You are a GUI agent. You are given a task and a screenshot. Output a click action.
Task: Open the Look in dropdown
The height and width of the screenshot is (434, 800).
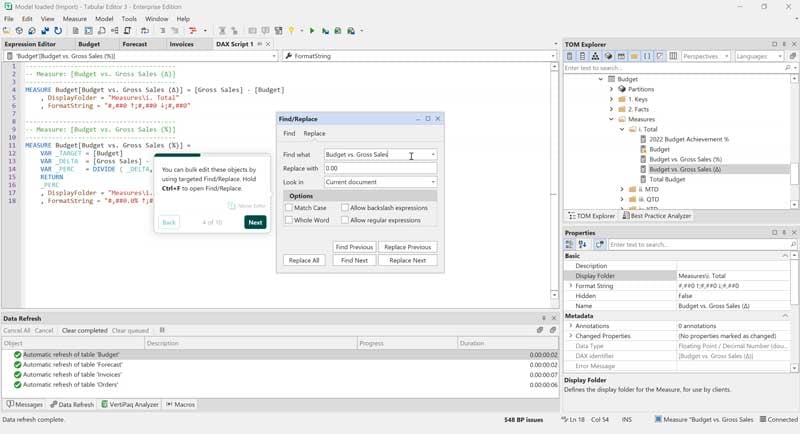pos(380,182)
